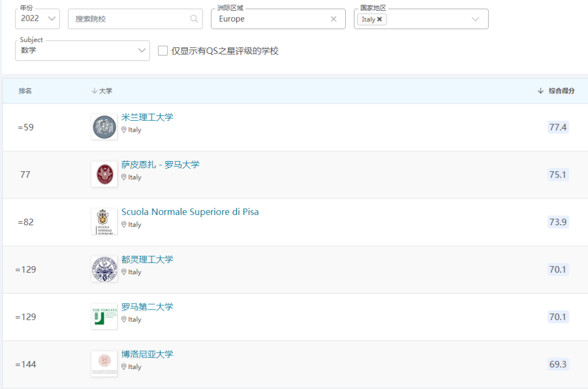Select the =59 rank cell
This screenshot has height=389, width=588.
tap(26, 127)
